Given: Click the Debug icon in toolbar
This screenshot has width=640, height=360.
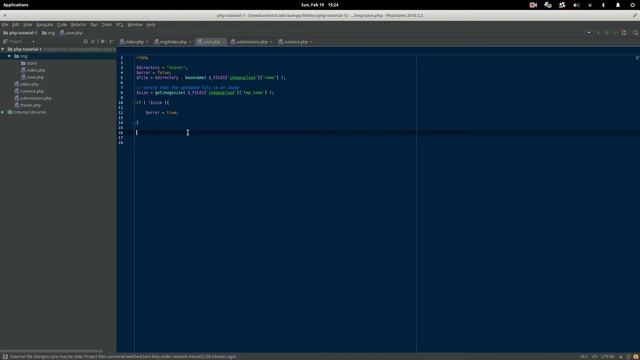Looking at the screenshot, I should pos(607,33).
